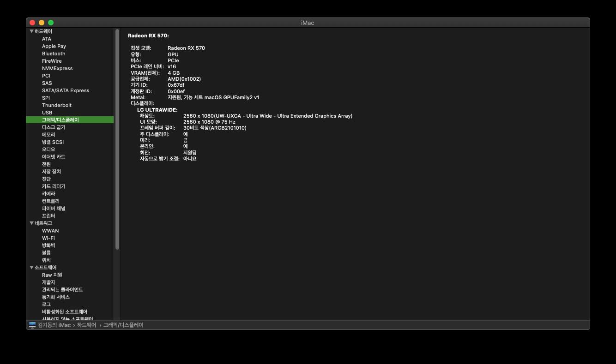This screenshot has height=364, width=616.
Task: Select Apple Pay in the sidebar
Action: click(54, 46)
